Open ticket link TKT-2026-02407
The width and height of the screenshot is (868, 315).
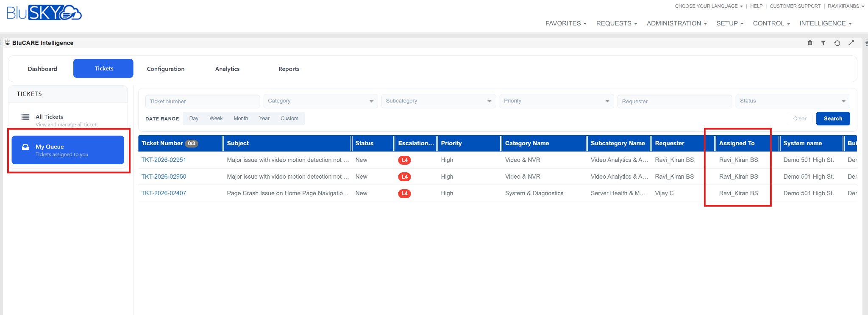164,193
